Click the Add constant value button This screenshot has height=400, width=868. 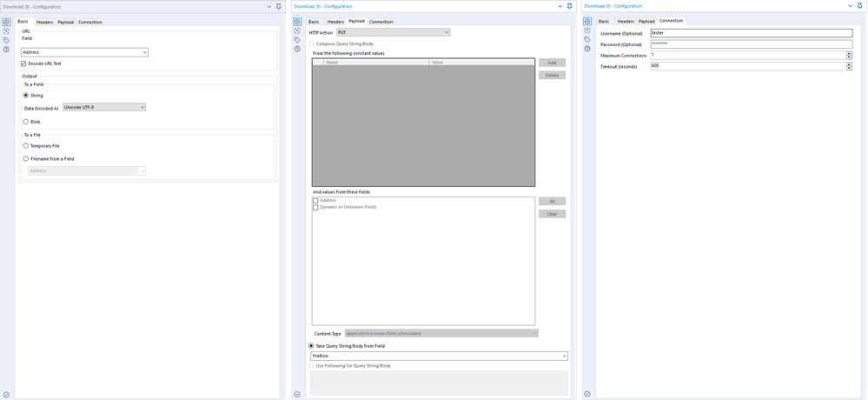click(552, 63)
